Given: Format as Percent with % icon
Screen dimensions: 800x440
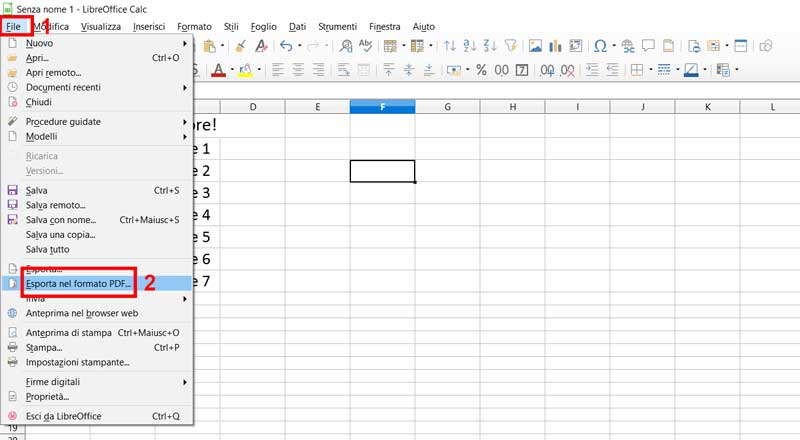Looking at the screenshot, I should tap(481, 70).
